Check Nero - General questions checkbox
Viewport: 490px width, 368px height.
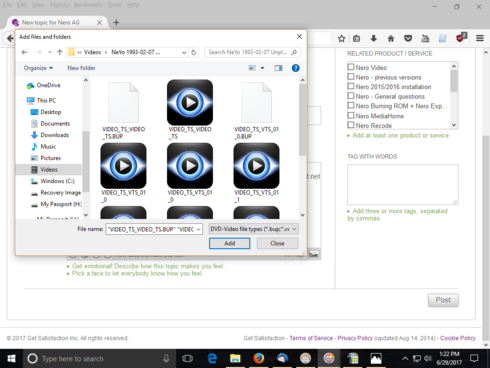pos(351,96)
